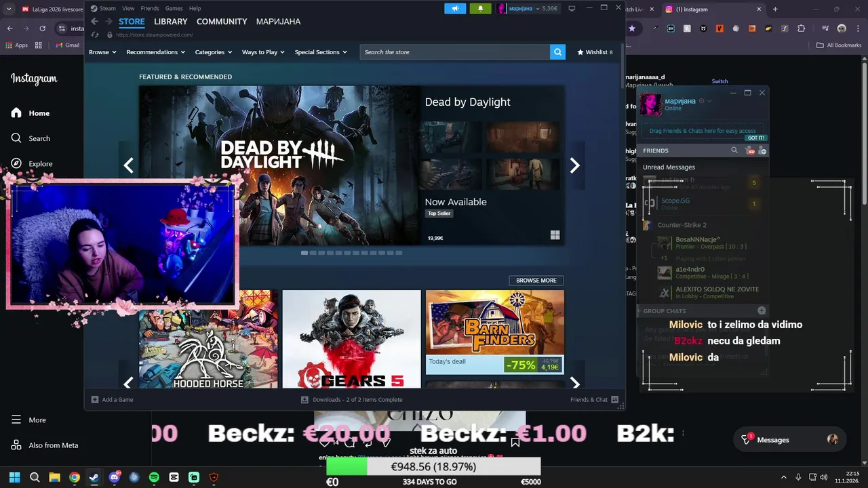The width and height of the screenshot is (868, 488).
Task: Switch to the COMMUNITY tab
Action: click(222, 22)
